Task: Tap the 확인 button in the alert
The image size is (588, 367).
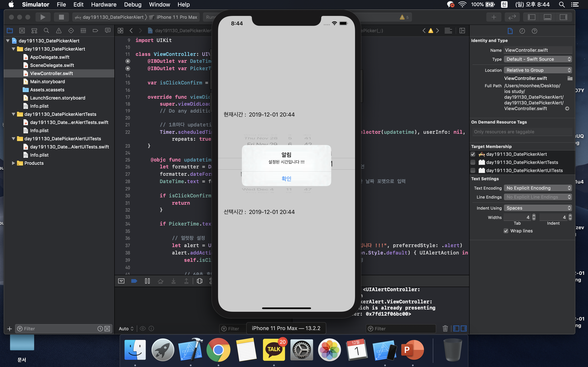Action: click(286, 179)
